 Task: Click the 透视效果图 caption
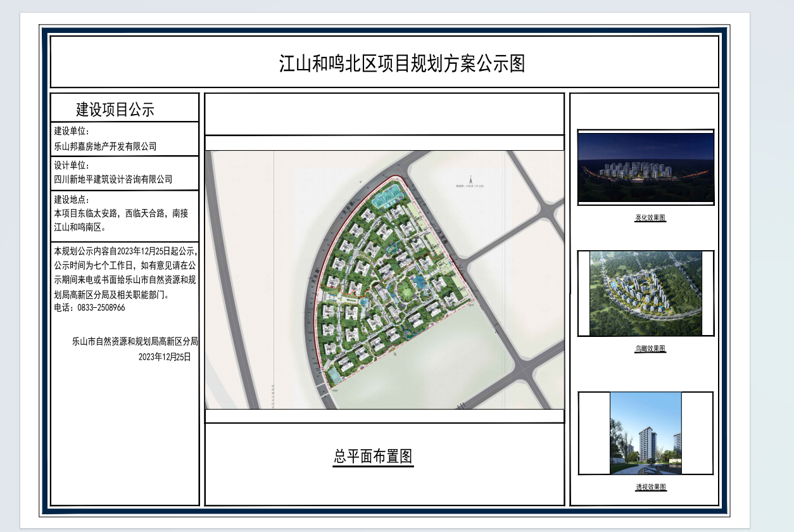coord(650,487)
